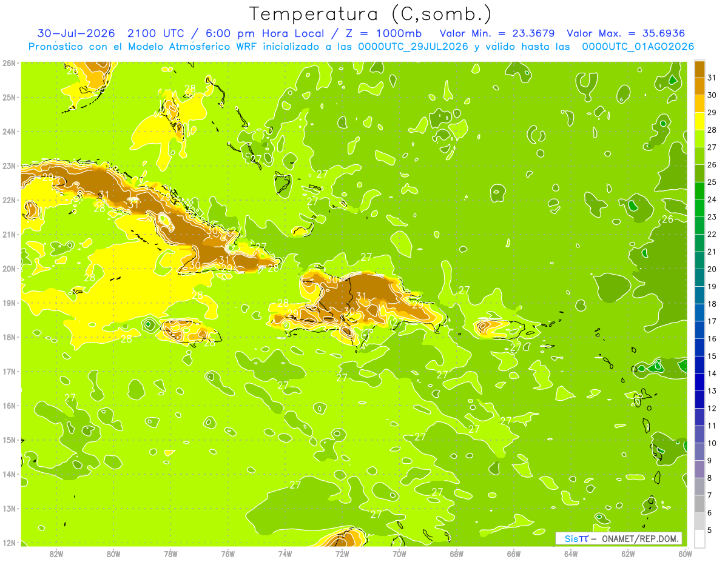Click the "24N" latitude axis label

coord(9,132)
